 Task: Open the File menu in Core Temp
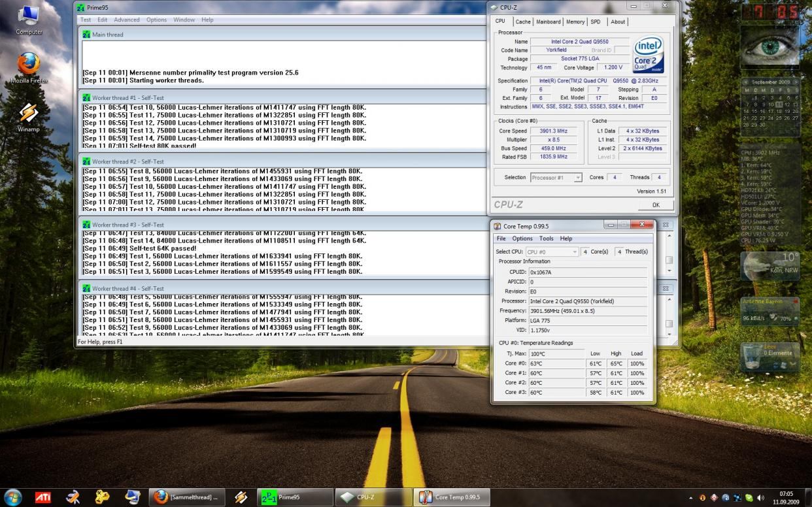[501, 238]
